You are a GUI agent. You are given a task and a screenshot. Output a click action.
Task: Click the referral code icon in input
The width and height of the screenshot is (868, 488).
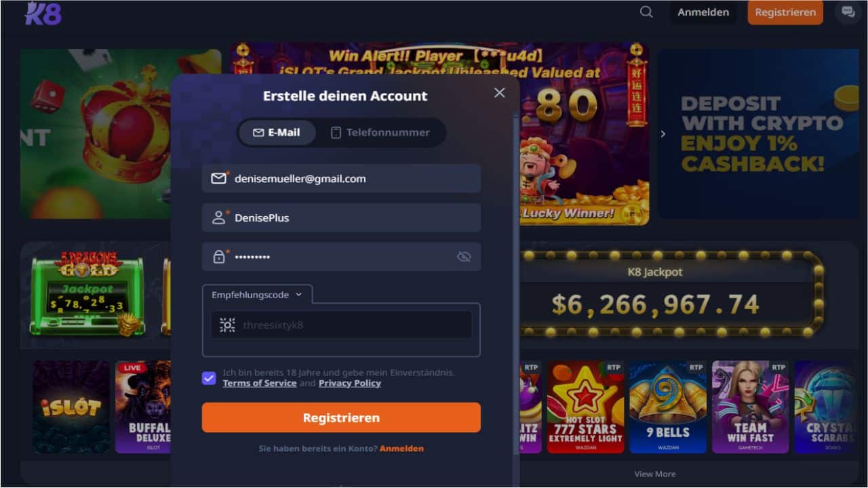(227, 325)
